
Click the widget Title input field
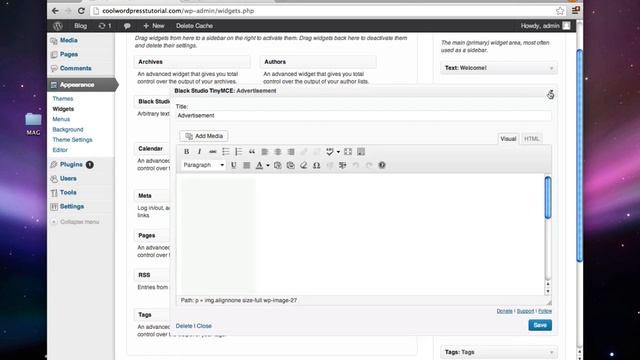pyautogui.click(x=363, y=116)
